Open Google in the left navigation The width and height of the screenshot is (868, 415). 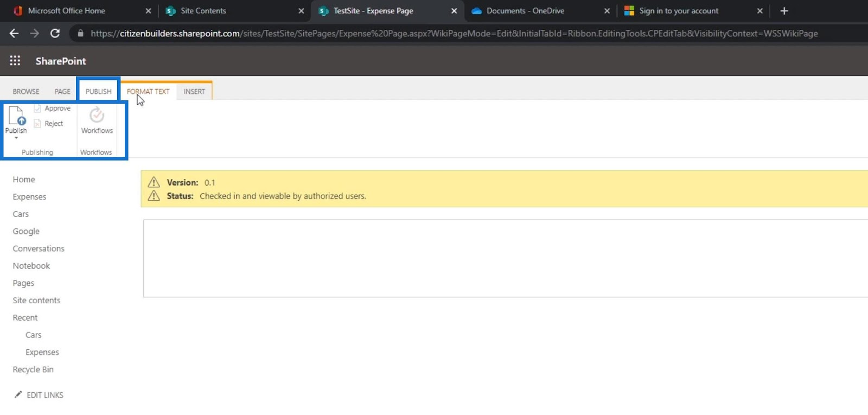pyautogui.click(x=26, y=232)
